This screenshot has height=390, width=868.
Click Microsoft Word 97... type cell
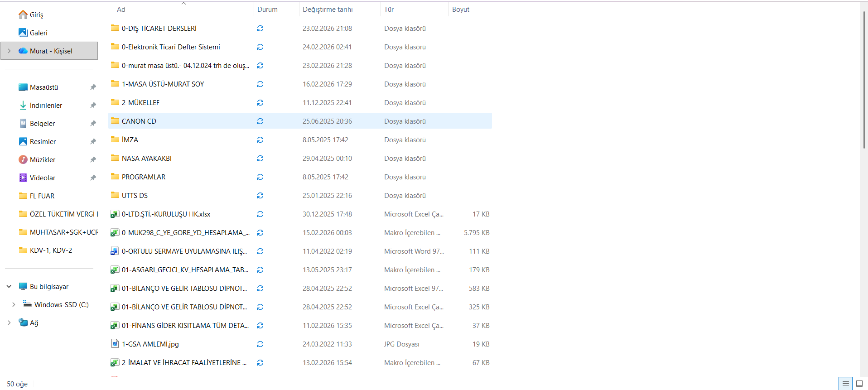(414, 251)
